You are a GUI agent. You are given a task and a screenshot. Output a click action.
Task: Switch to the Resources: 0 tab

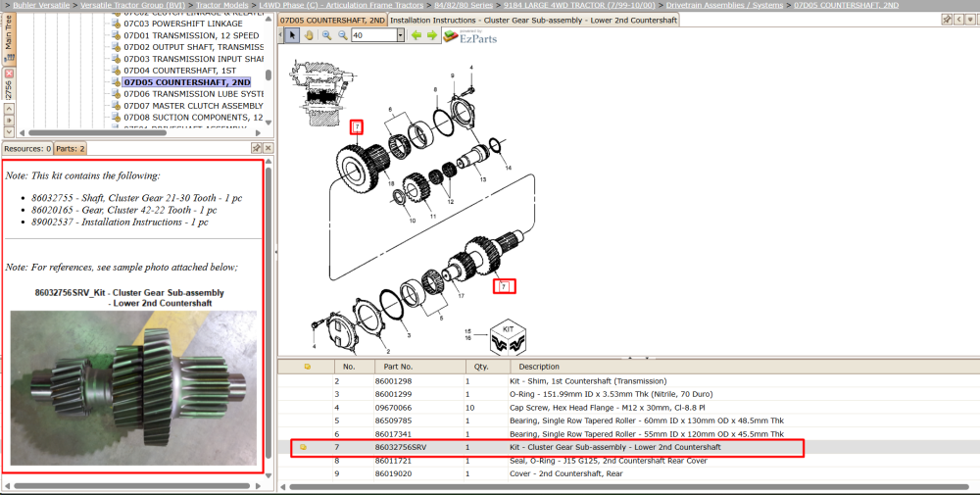click(26, 149)
